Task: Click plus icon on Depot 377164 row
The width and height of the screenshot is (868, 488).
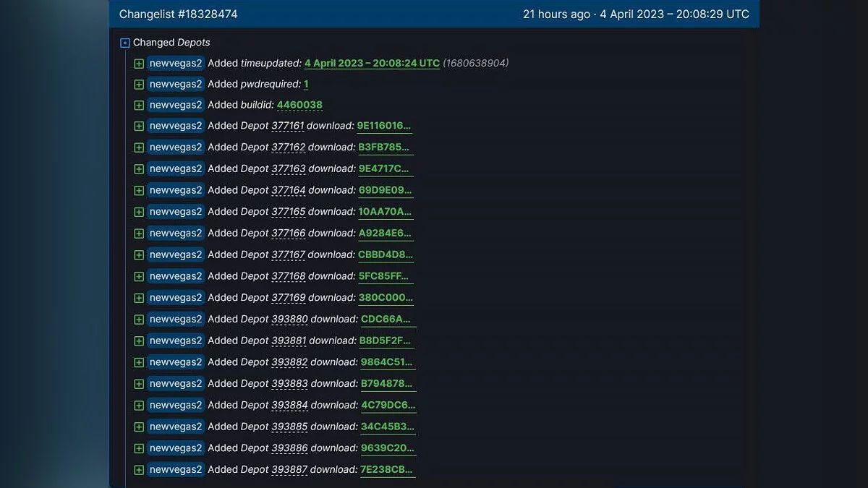Action: (x=139, y=191)
